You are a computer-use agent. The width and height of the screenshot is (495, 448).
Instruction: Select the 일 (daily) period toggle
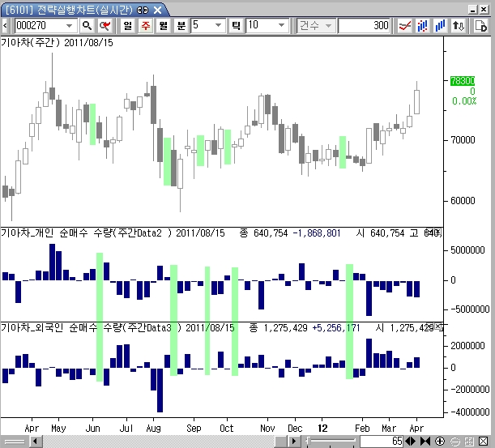click(x=128, y=25)
